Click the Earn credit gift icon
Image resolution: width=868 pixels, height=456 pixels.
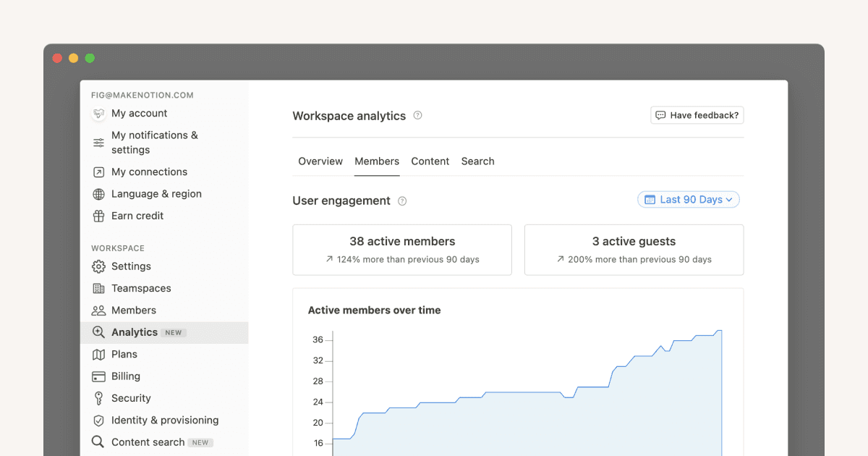point(98,216)
